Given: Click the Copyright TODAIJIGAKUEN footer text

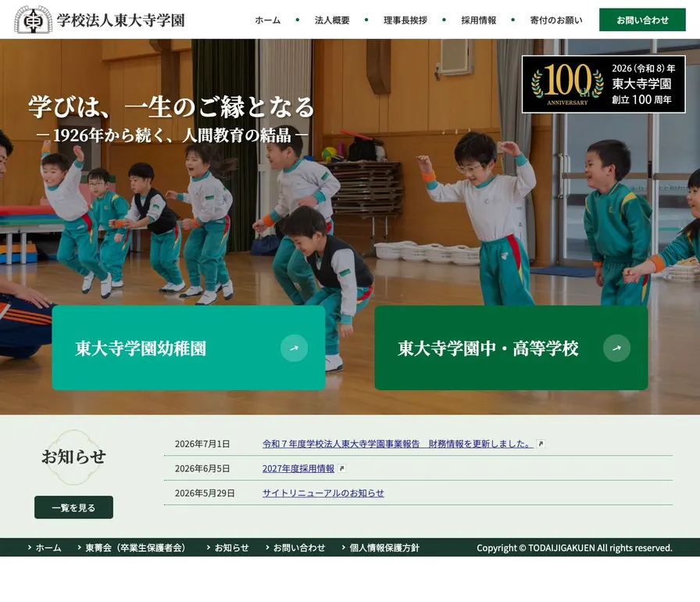Looking at the screenshot, I should [574, 547].
